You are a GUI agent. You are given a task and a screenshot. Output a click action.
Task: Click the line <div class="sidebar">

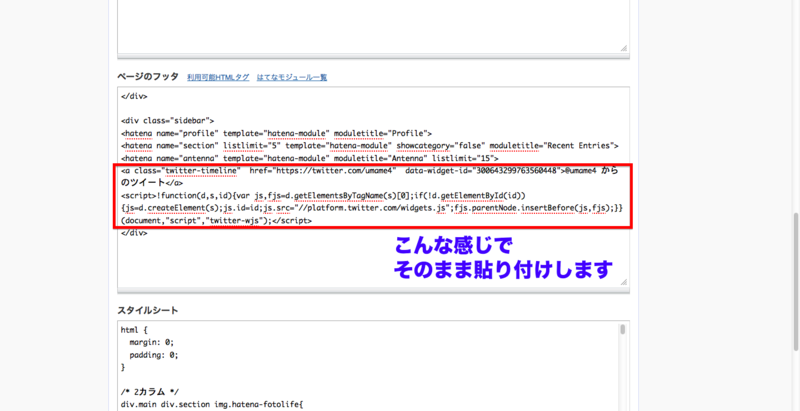[x=167, y=121]
